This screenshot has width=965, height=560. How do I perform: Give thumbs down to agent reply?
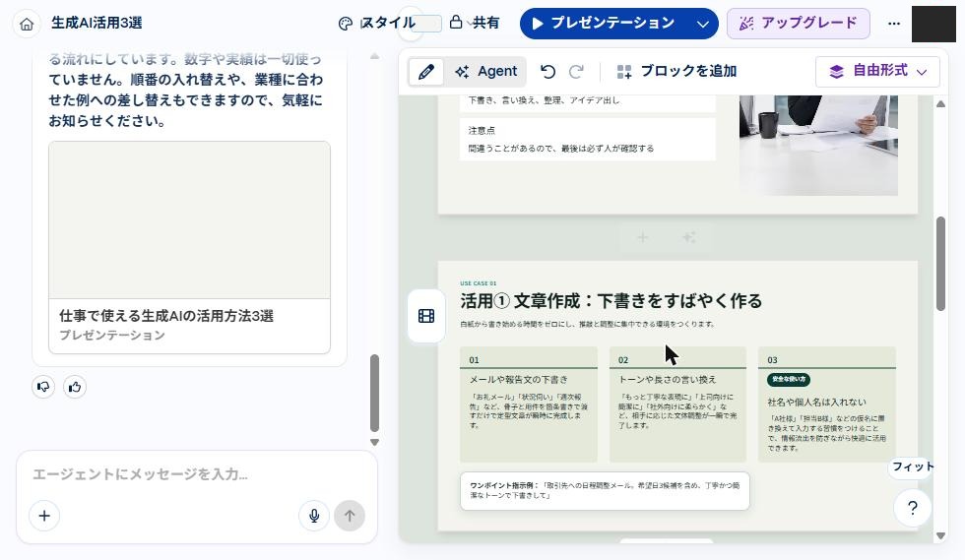(43, 387)
